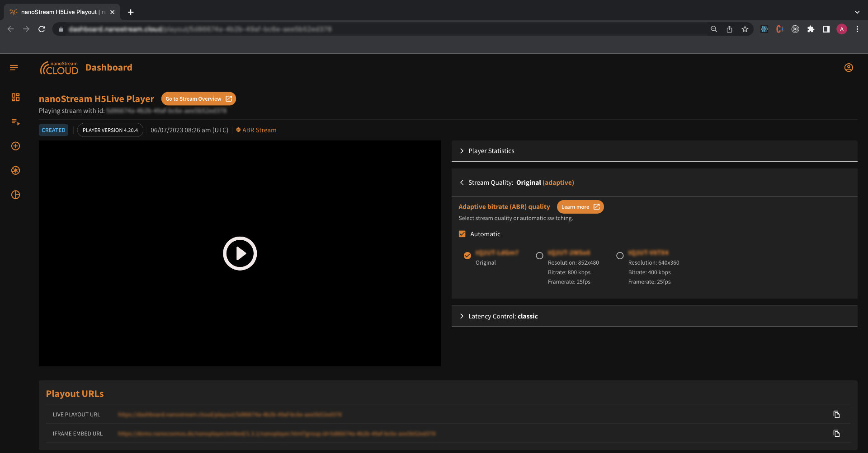
Task: Open the dashboard grid sidebar icon
Action: pyautogui.click(x=16, y=97)
